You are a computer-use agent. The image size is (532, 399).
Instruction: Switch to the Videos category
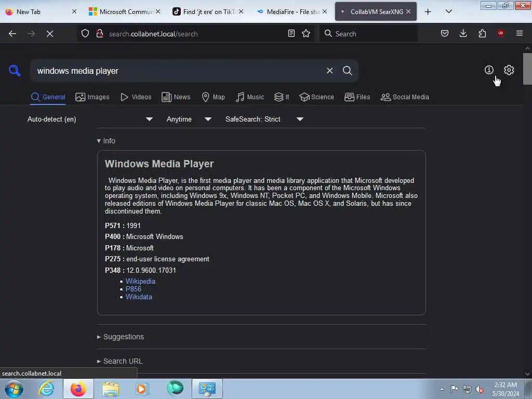tap(136, 97)
